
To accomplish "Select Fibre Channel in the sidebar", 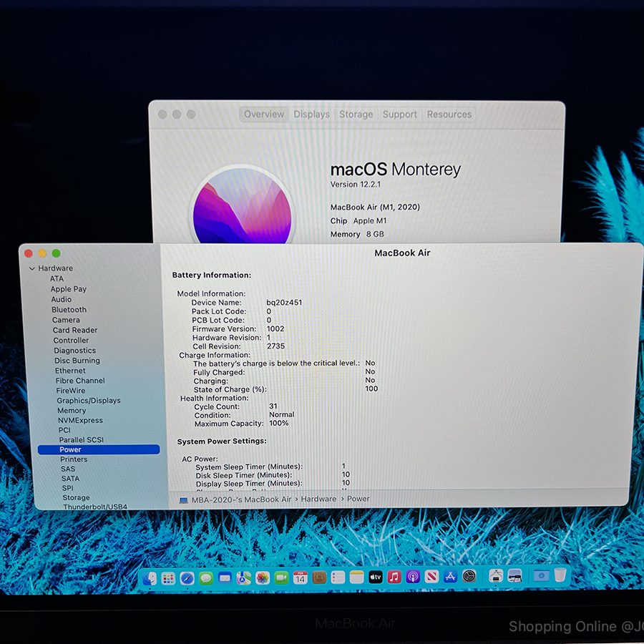I will [80, 381].
